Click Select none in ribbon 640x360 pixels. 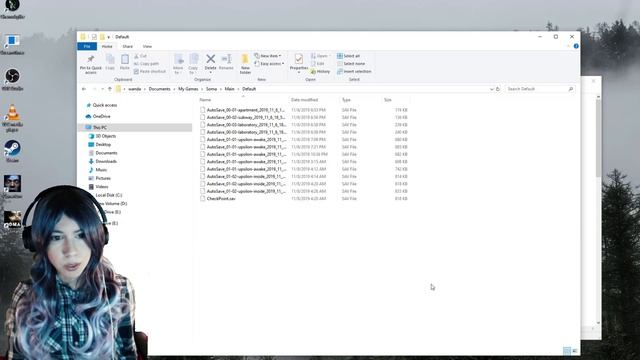(x=351, y=64)
